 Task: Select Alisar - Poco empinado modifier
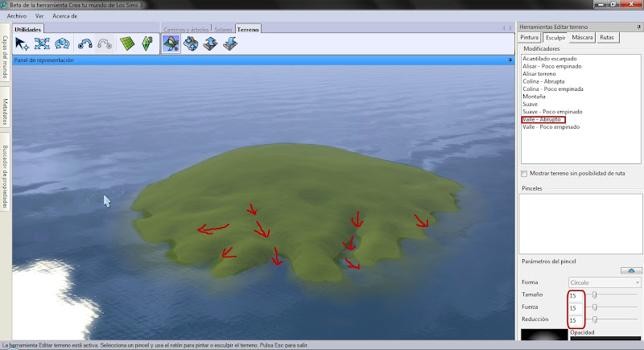(x=552, y=66)
